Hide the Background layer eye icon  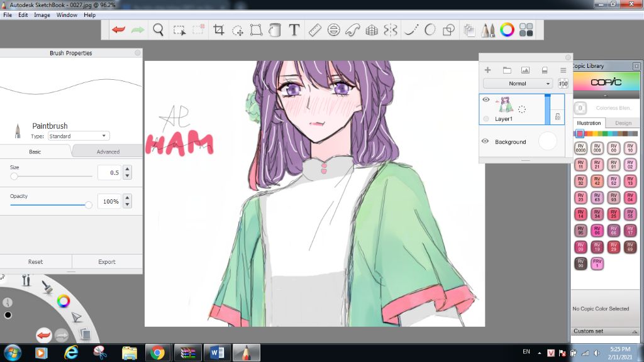pos(485,141)
